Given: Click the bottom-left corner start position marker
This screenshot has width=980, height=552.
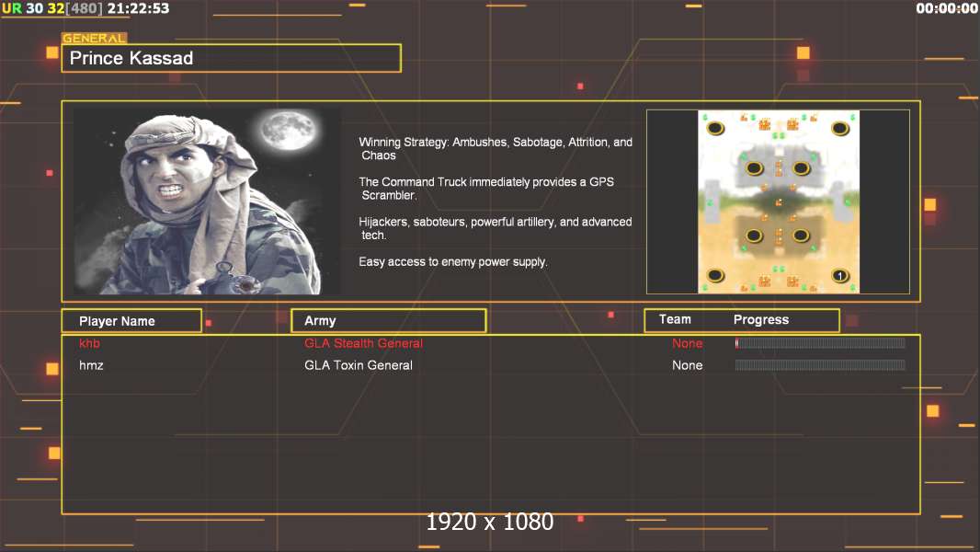Looking at the screenshot, I should click(715, 276).
